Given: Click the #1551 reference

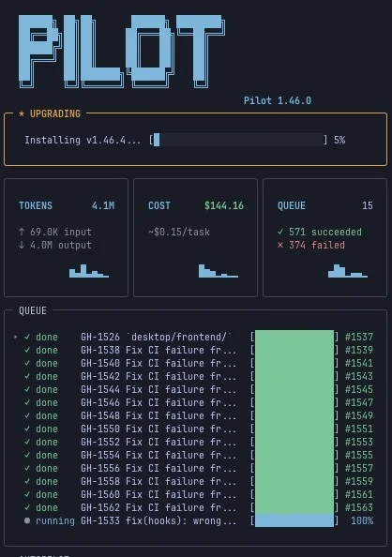Looking at the screenshot, I should [359, 429].
